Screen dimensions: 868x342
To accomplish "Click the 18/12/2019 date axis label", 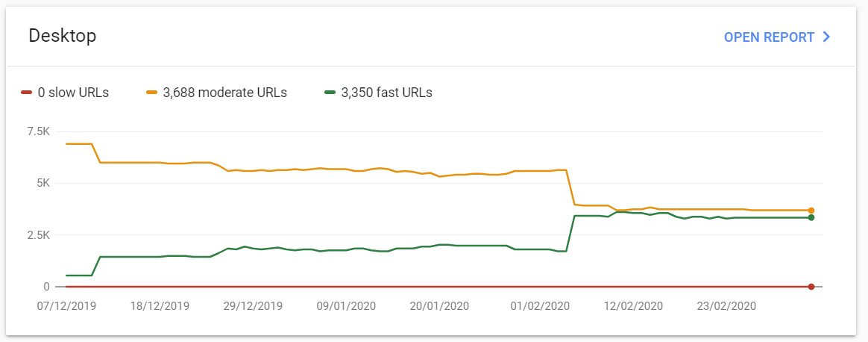I will coord(160,306).
